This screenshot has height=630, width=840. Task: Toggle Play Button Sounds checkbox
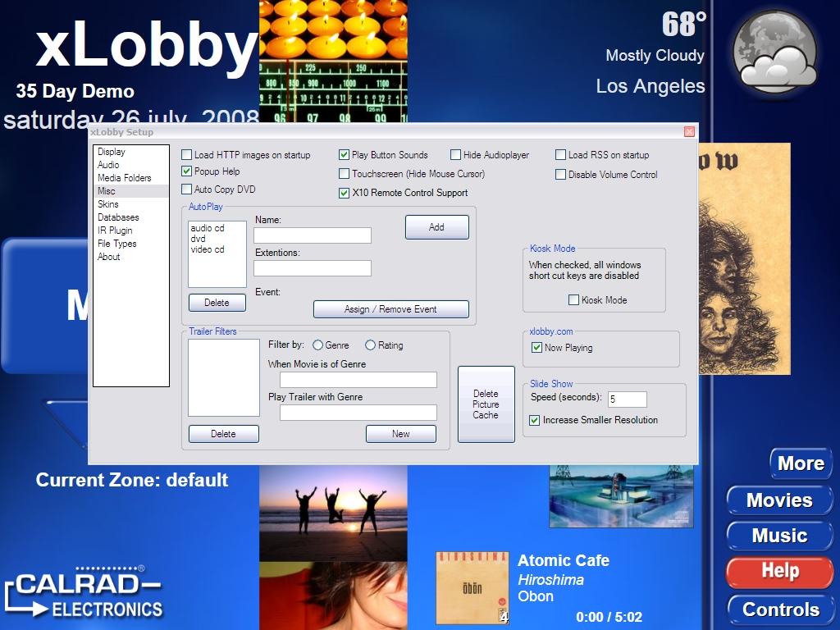tap(345, 155)
